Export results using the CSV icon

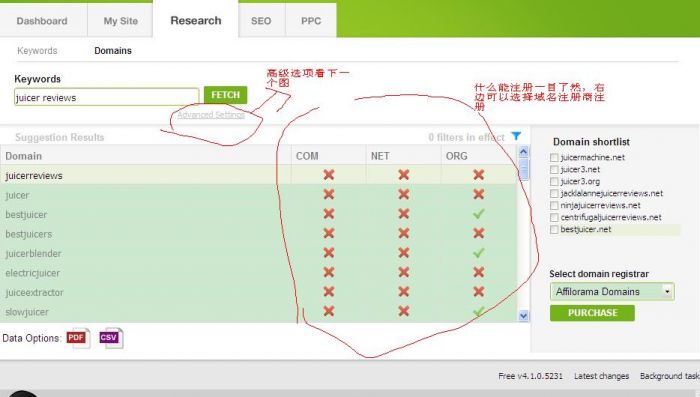tap(111, 338)
